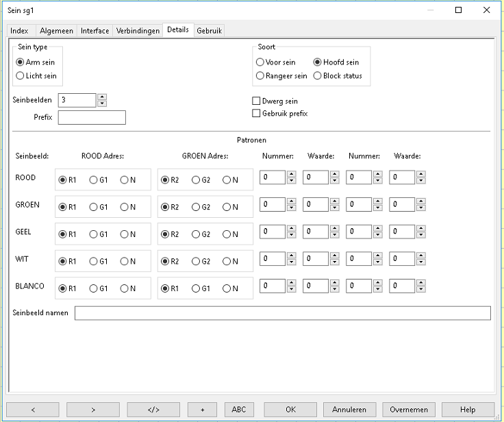Switch to the Algemeen tab

coord(56,31)
